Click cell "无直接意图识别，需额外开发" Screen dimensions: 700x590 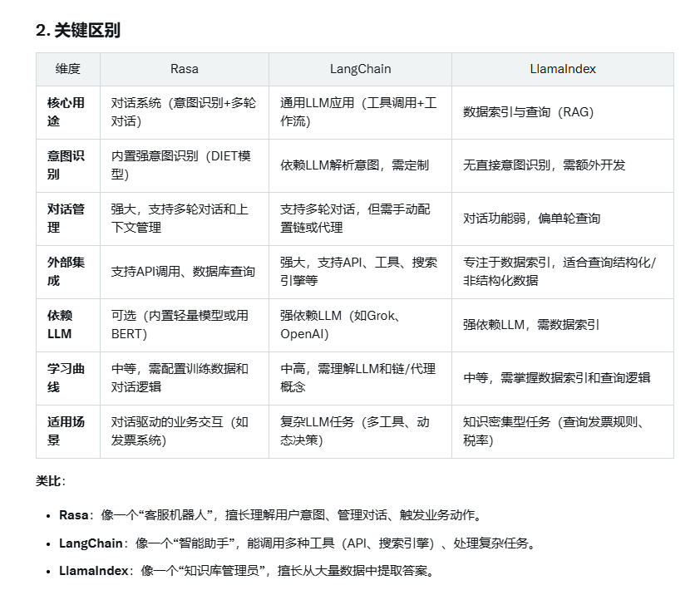pos(563,165)
